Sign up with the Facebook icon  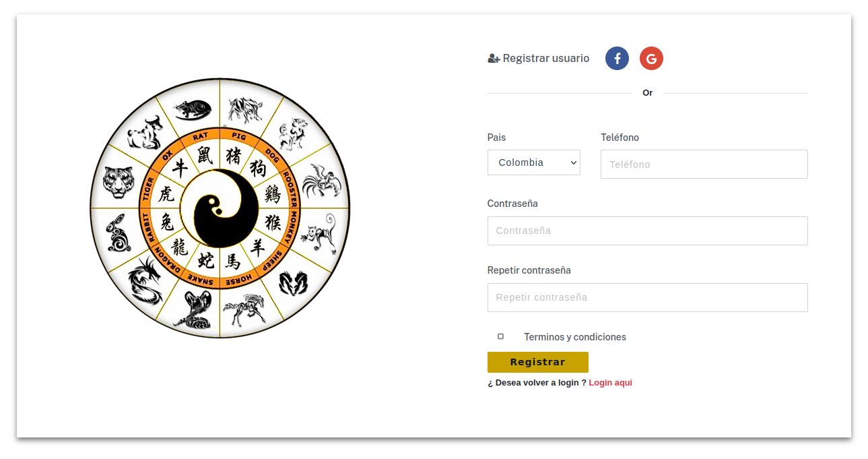tap(617, 59)
